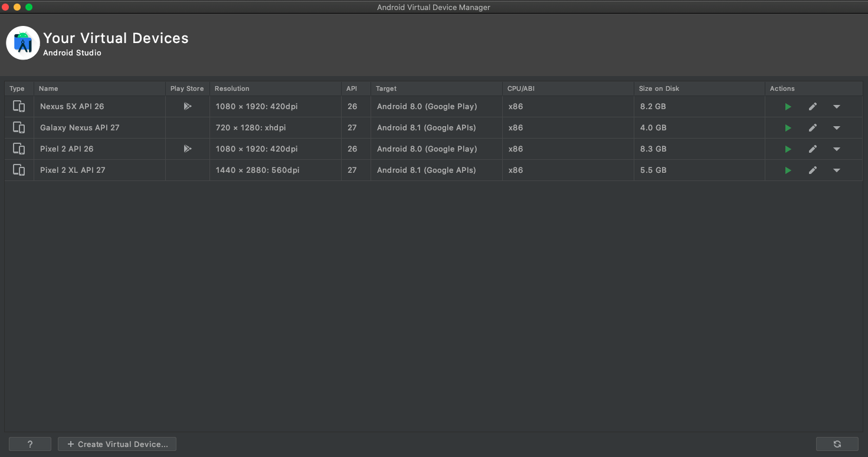
Task: Refresh the virtual device list
Action: pos(837,444)
